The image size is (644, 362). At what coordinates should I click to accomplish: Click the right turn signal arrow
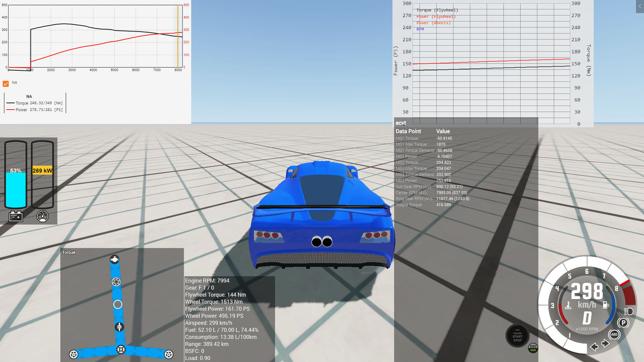(605, 344)
